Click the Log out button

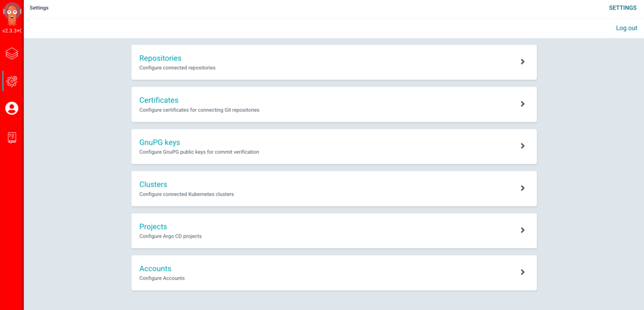point(626,28)
